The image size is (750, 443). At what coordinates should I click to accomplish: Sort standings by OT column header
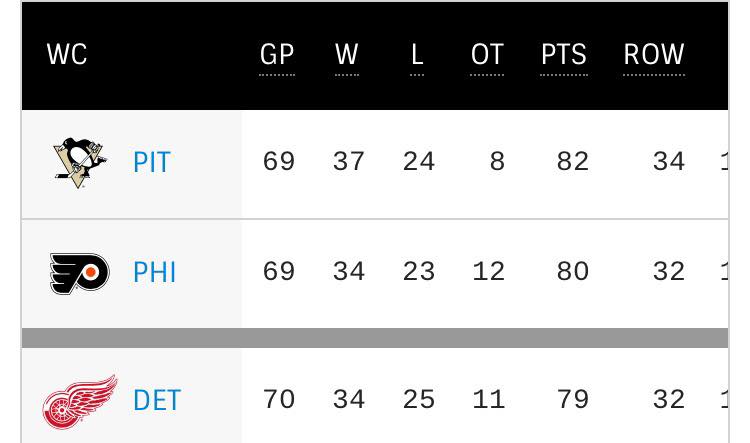click(487, 54)
